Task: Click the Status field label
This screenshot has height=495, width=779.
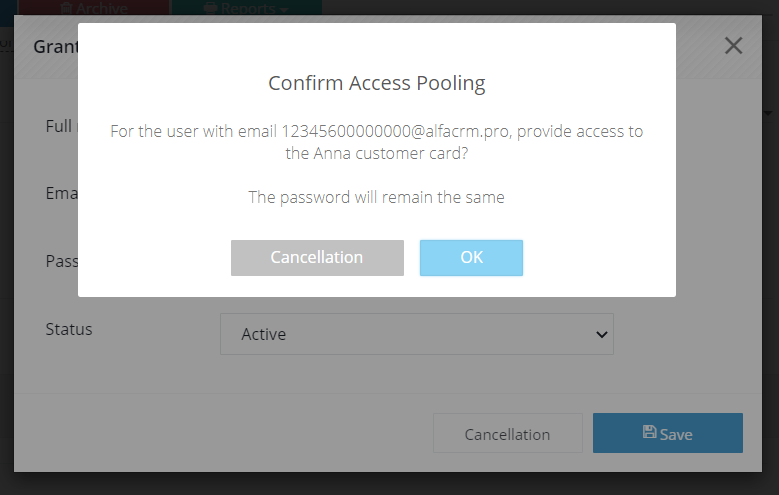Action: 69,329
